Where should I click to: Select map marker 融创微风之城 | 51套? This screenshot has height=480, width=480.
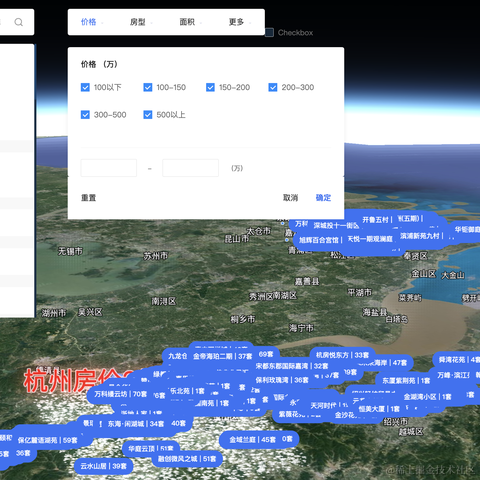click(187, 459)
